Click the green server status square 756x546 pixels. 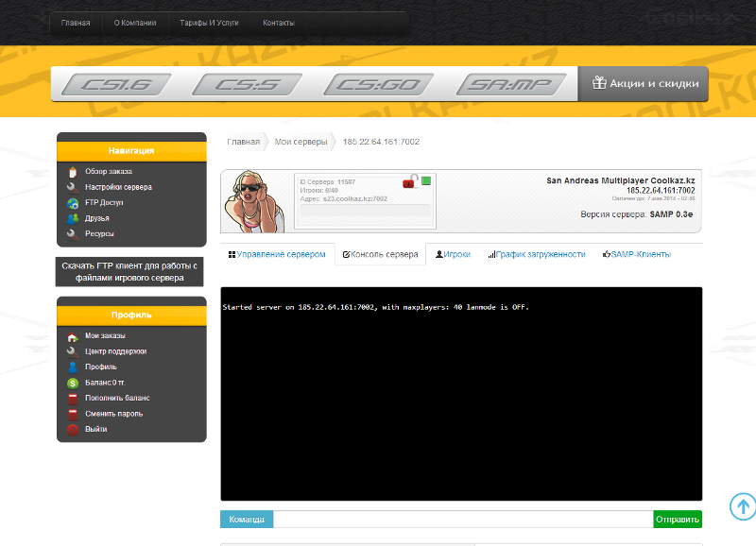(426, 180)
